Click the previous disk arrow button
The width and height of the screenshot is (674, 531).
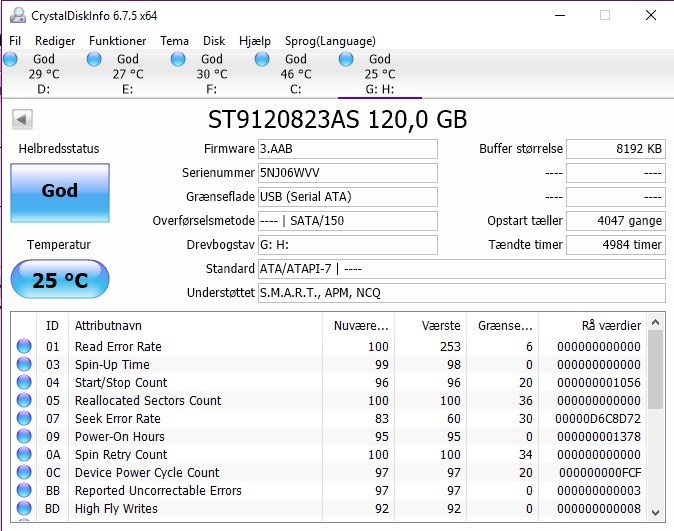tap(22, 120)
